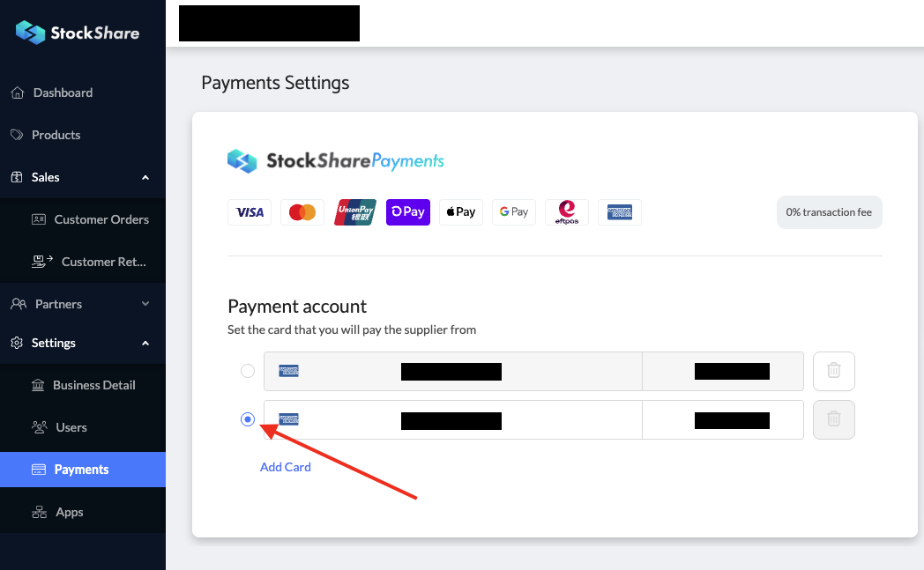Click the 0% transaction fee badge
Viewport: 924px width, 570px height.
coord(829,212)
